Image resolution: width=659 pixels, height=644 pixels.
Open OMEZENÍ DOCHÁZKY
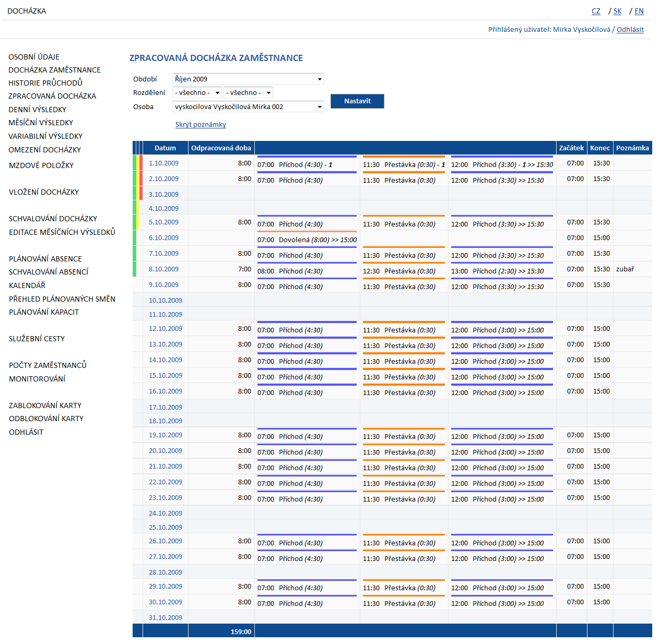pyautogui.click(x=44, y=150)
